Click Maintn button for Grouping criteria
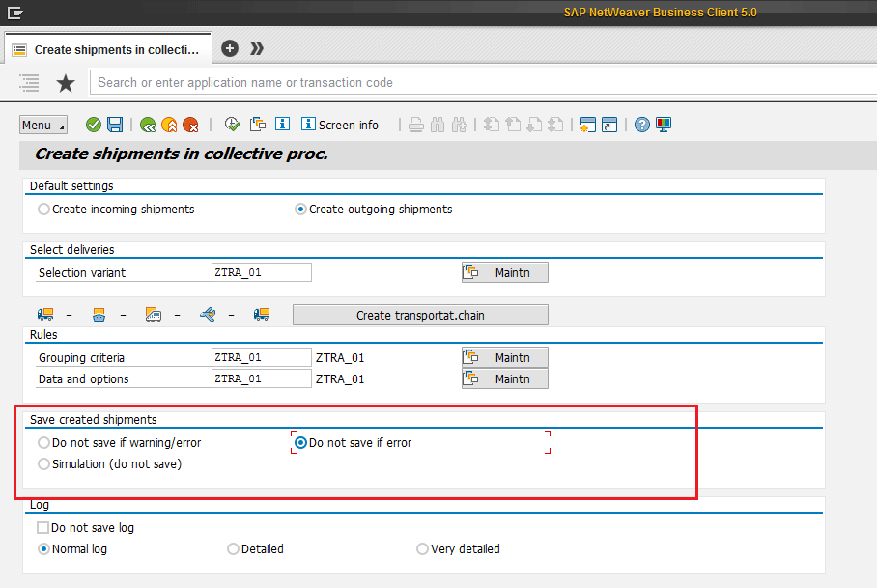 (x=505, y=357)
